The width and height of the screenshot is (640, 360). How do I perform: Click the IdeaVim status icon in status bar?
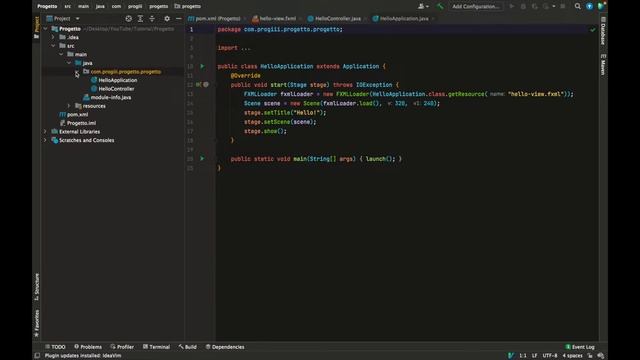tap(511, 356)
